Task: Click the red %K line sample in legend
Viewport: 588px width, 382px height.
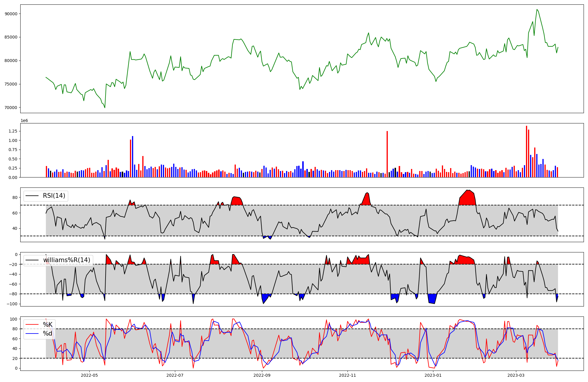Action: pyautogui.click(x=32, y=325)
